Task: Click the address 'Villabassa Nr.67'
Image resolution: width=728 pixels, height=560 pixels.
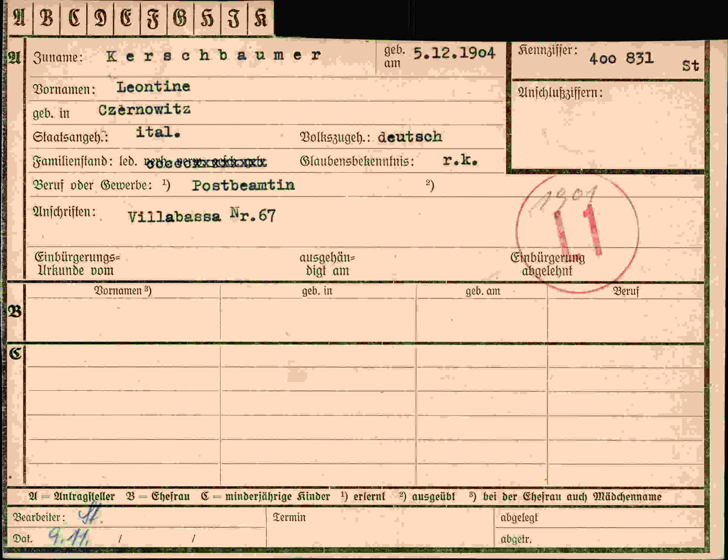Action: (x=202, y=216)
